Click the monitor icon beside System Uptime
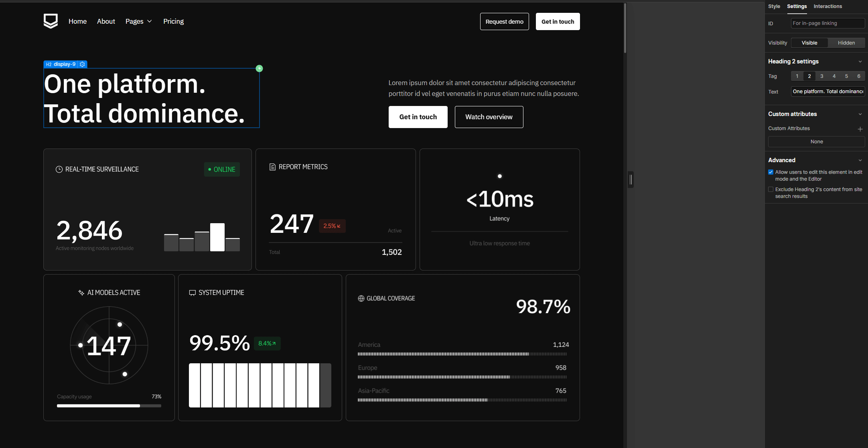 click(x=193, y=293)
